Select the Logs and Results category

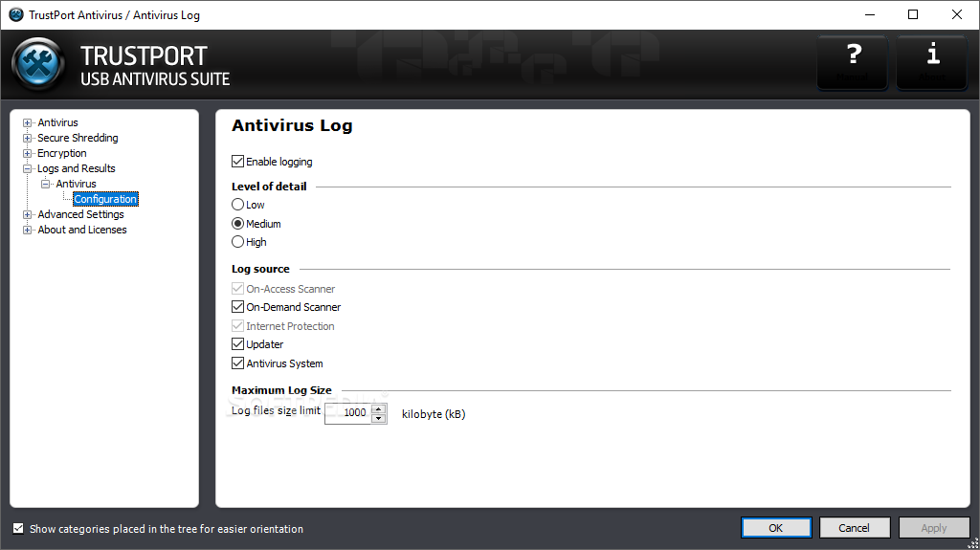(77, 168)
